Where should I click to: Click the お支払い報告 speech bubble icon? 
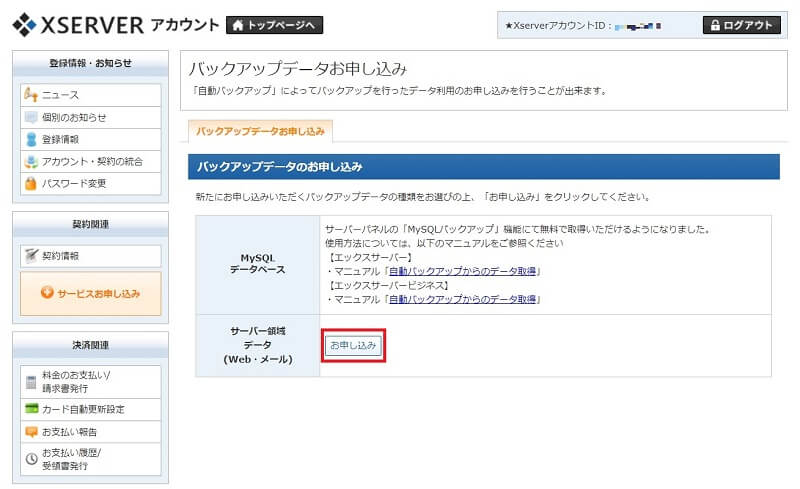tap(32, 432)
